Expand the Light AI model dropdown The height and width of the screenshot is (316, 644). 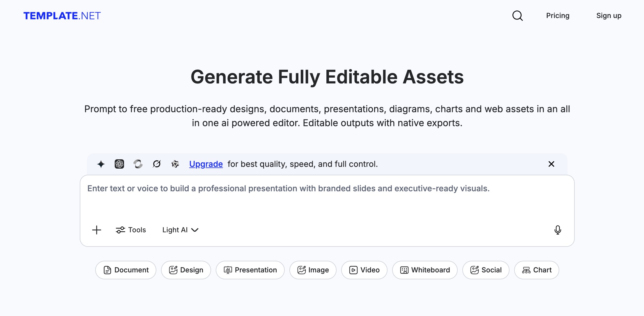(x=180, y=230)
